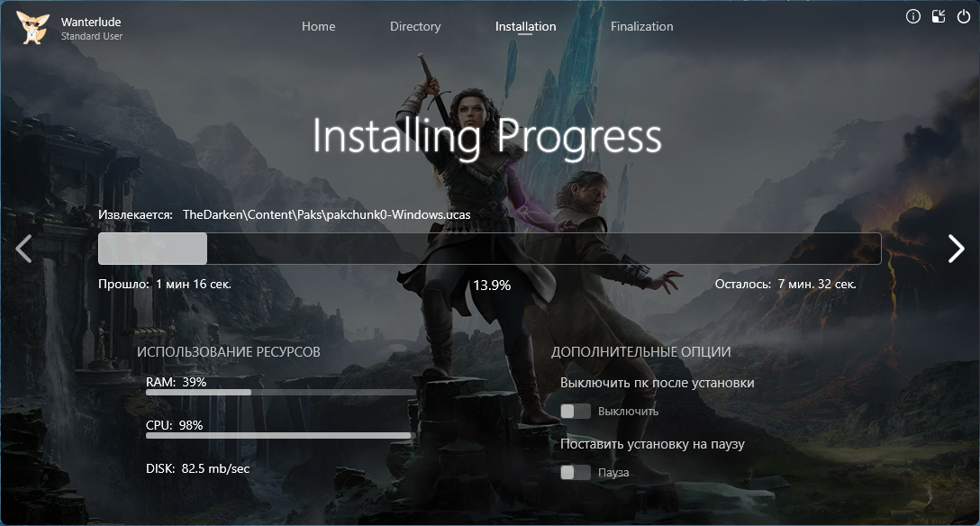Click the CPU usage bar

point(281,435)
